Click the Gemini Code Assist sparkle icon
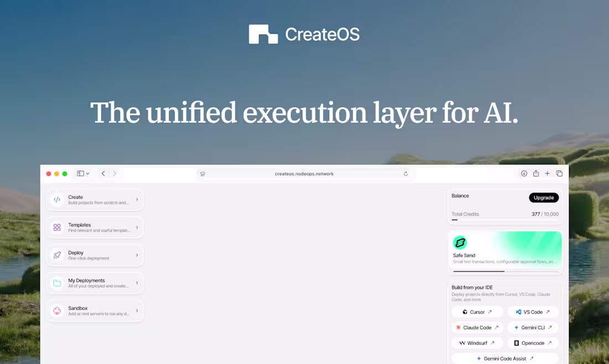The image size is (609, 364). [479, 358]
